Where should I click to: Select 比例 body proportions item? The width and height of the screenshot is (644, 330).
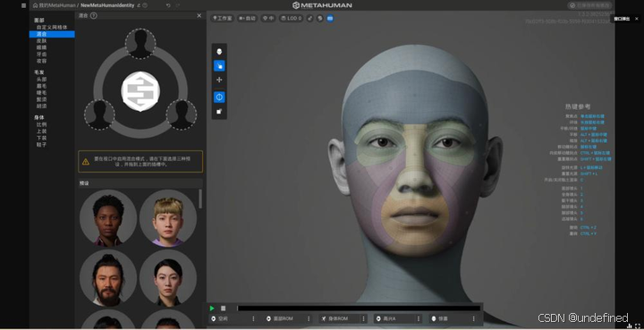pos(41,124)
